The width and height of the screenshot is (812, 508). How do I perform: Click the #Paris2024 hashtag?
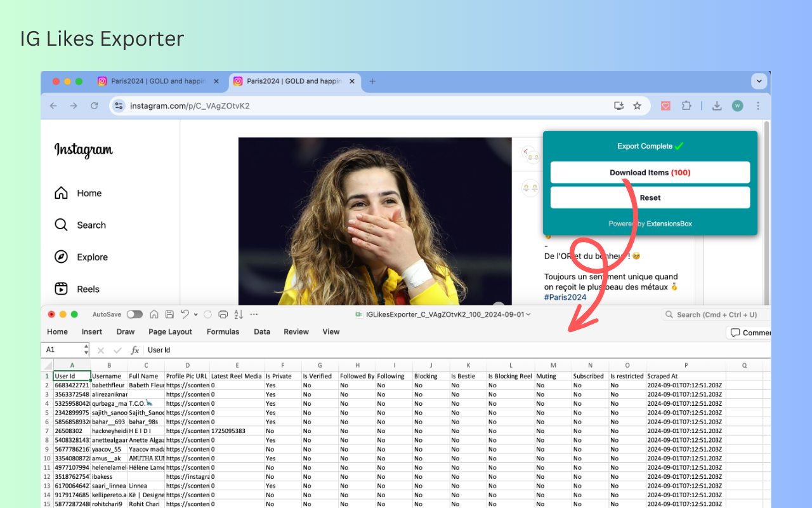565,297
